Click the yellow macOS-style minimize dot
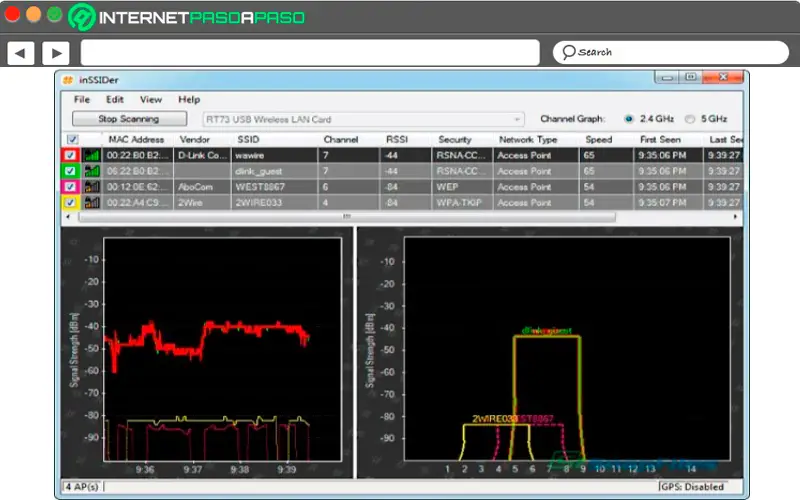 (33, 14)
